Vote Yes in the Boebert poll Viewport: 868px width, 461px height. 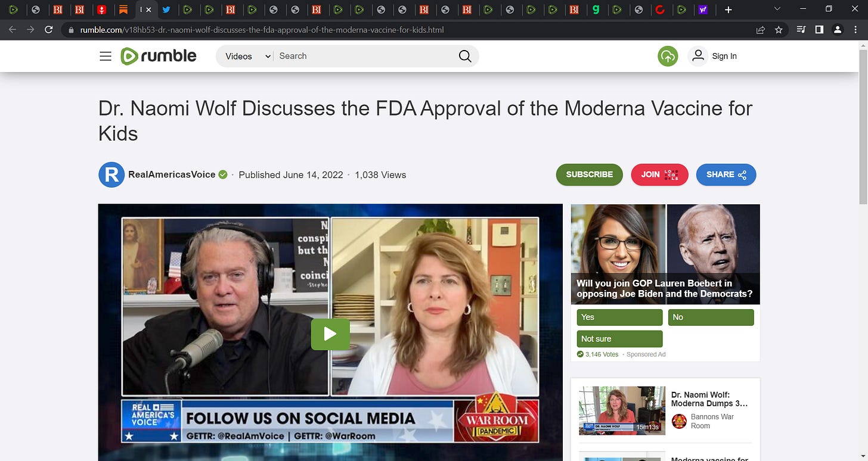coord(619,317)
